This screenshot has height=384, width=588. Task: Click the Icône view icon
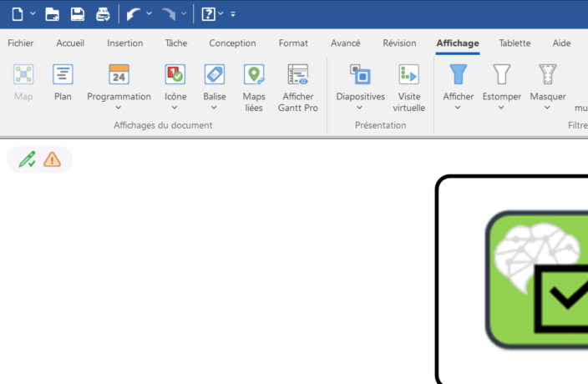(175, 76)
